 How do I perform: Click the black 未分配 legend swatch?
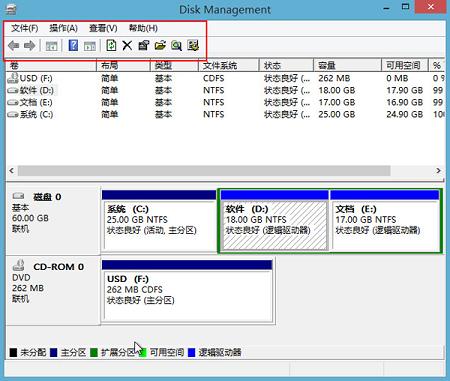[13, 353]
